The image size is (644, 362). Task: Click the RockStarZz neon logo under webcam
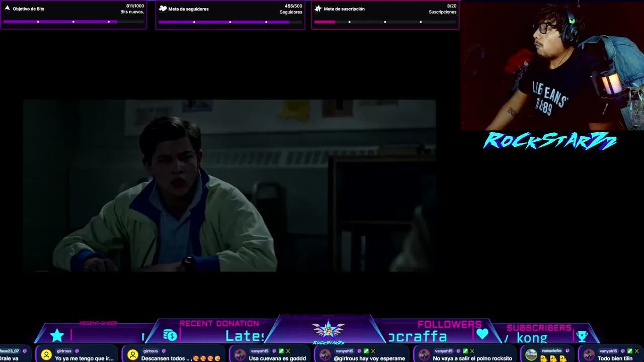coord(550,141)
